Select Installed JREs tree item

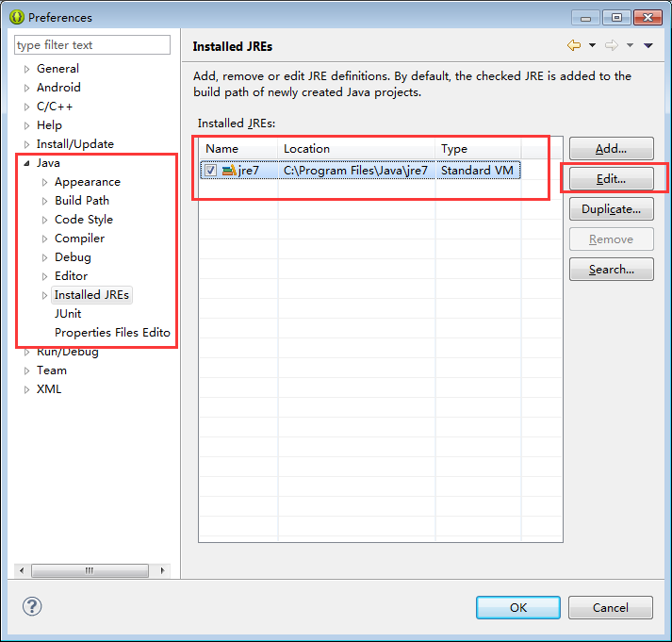(x=91, y=295)
